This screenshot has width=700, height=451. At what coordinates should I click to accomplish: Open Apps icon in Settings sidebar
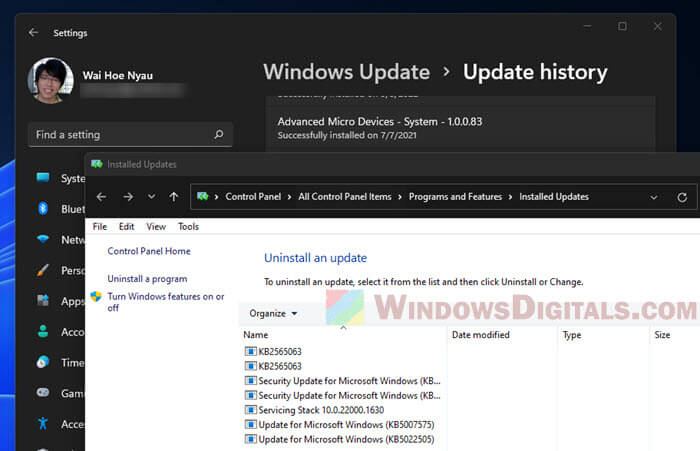[x=43, y=301]
